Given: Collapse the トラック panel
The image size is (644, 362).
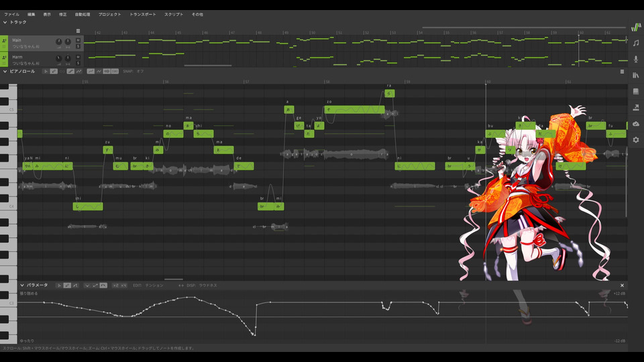Looking at the screenshot, I should [5, 22].
